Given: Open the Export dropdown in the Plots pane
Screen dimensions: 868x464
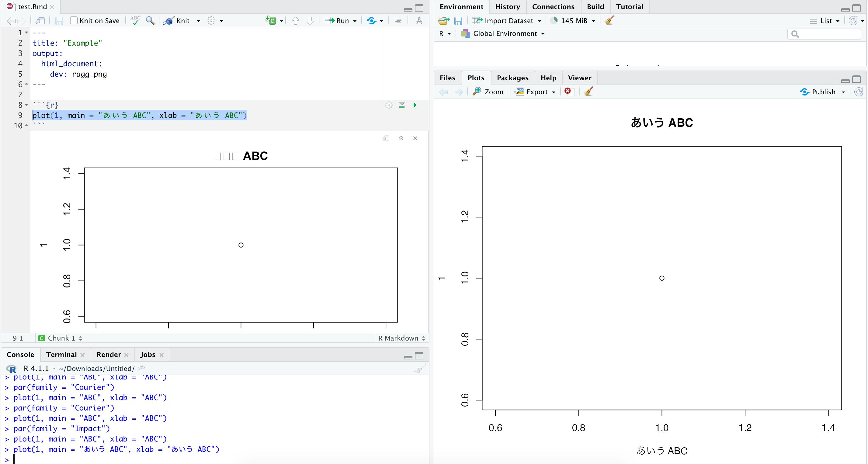Looking at the screenshot, I should 535,91.
